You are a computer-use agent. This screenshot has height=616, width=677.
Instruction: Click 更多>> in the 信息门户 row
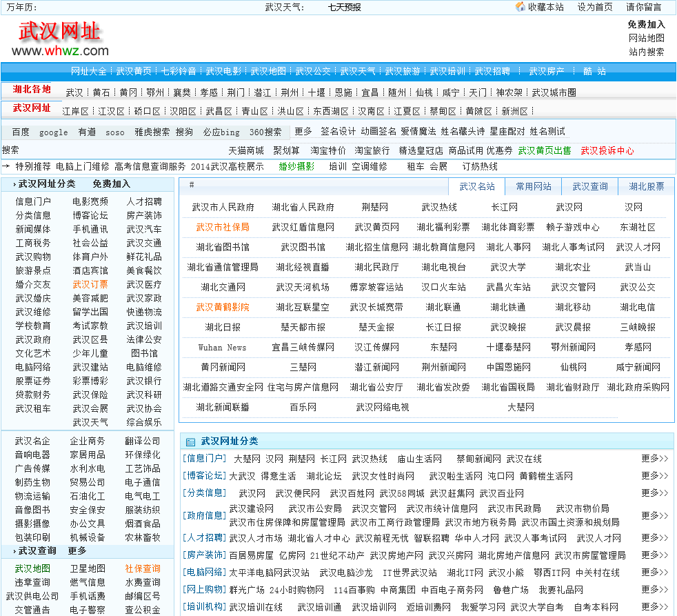654,459
